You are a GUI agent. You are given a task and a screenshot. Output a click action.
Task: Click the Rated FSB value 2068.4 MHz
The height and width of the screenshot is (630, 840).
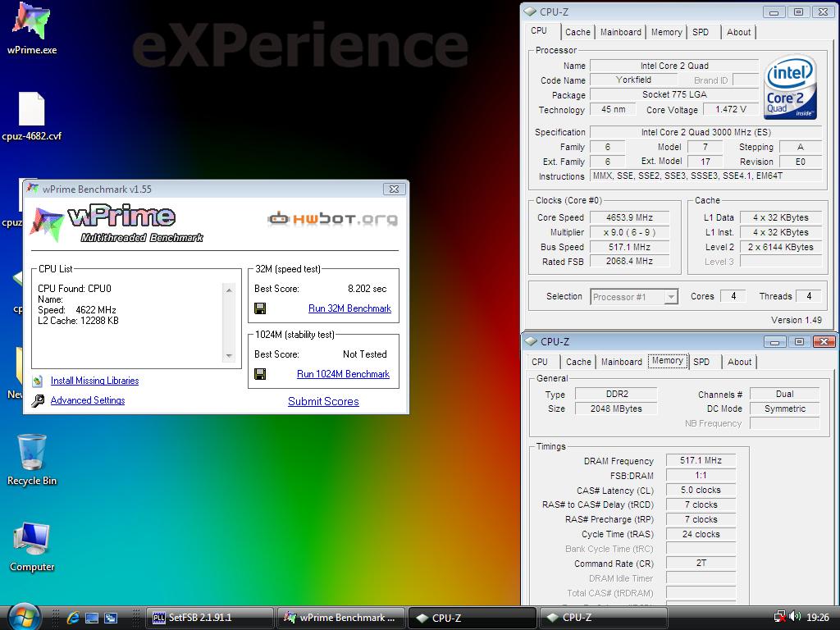[629, 262]
